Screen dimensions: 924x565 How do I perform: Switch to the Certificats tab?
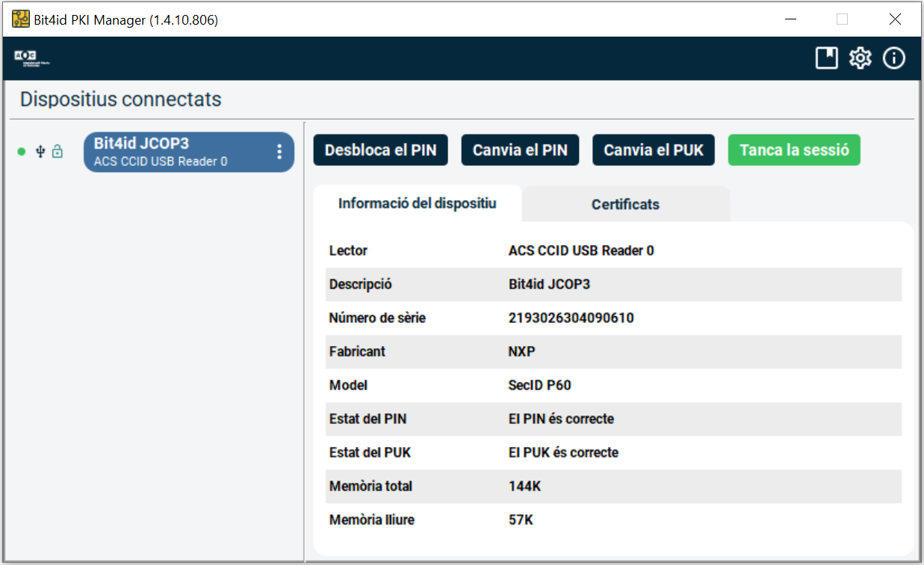(x=625, y=204)
